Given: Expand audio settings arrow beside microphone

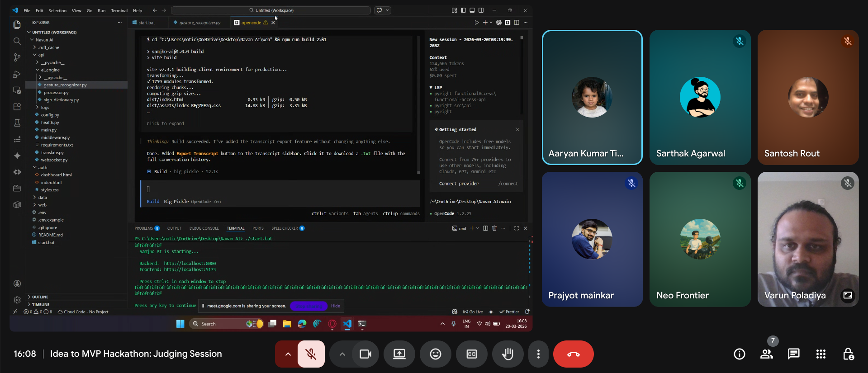Looking at the screenshot, I should [x=288, y=354].
